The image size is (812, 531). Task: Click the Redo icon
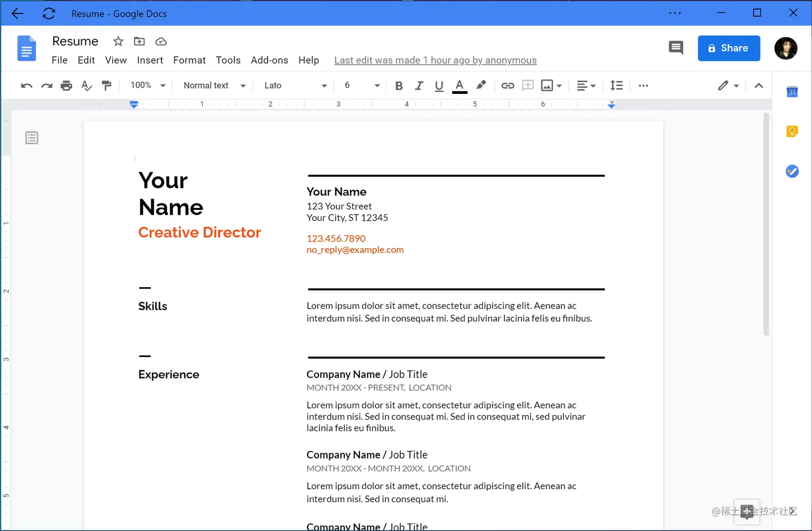point(47,85)
